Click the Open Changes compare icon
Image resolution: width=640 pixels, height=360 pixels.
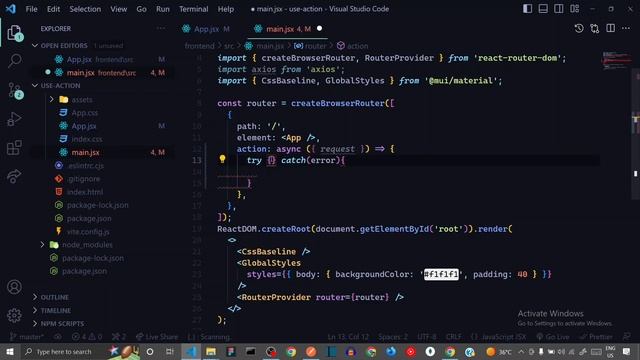click(x=595, y=28)
